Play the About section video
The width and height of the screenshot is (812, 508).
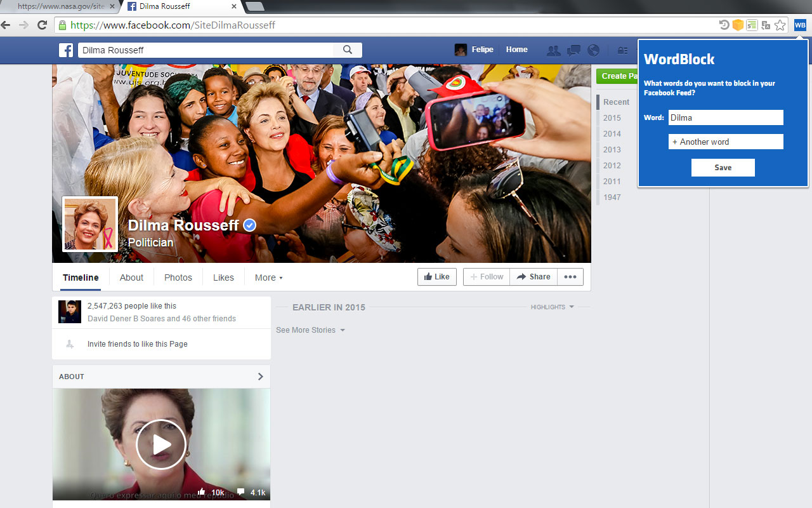161,444
